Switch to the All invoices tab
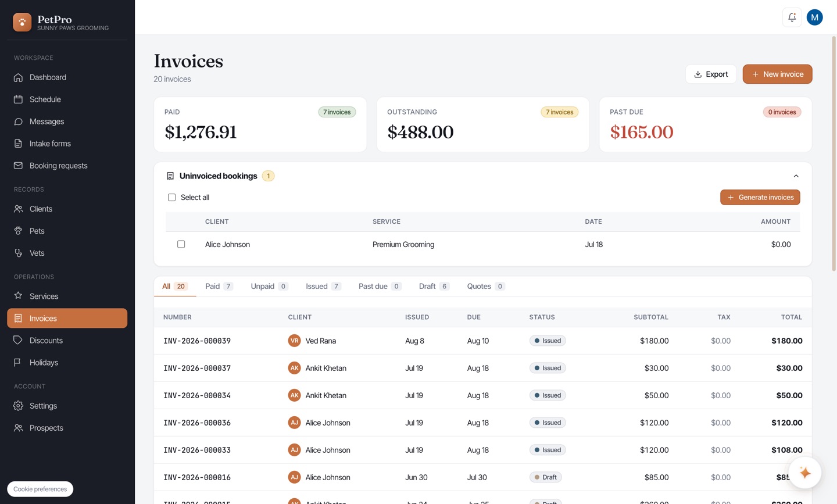The width and height of the screenshot is (837, 504). point(175,286)
